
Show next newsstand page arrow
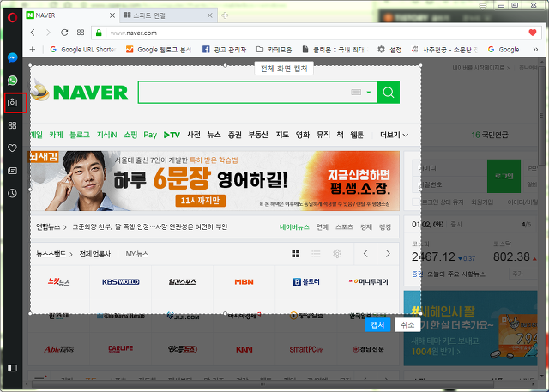(x=388, y=254)
